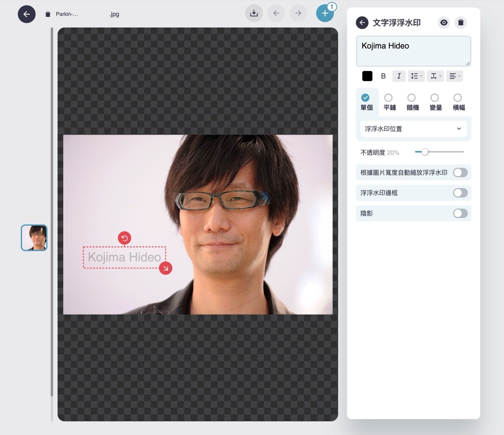Click the Kojima Hideo text input field

click(x=413, y=51)
